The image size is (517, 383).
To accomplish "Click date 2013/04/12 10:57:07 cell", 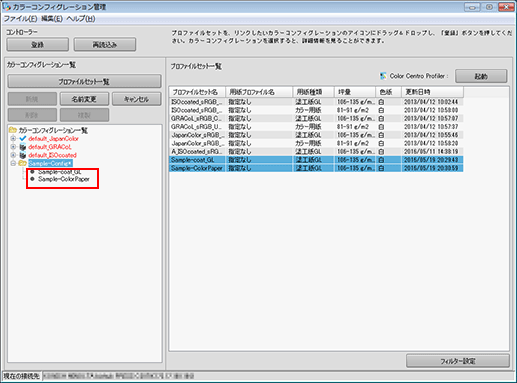I will click(x=431, y=118).
